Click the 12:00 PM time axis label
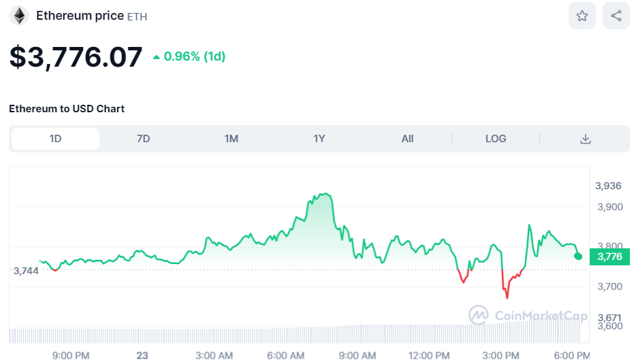636x364 pixels. click(x=430, y=355)
